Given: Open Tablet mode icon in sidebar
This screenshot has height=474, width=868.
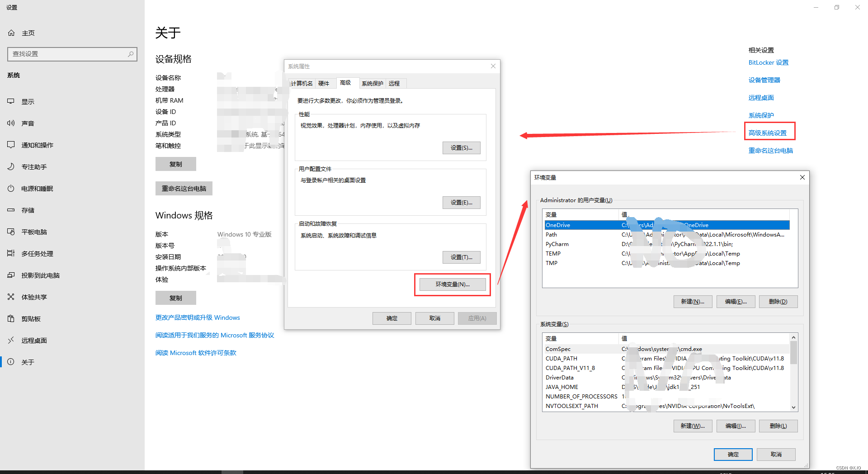Looking at the screenshot, I should click(11, 232).
